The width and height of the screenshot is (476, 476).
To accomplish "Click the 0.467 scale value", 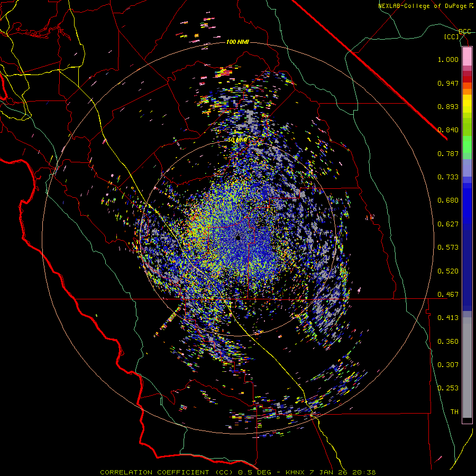I will (448, 295).
